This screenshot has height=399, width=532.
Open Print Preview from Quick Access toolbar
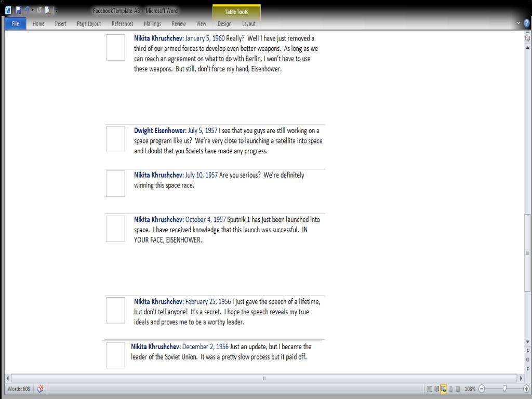coord(48,10)
